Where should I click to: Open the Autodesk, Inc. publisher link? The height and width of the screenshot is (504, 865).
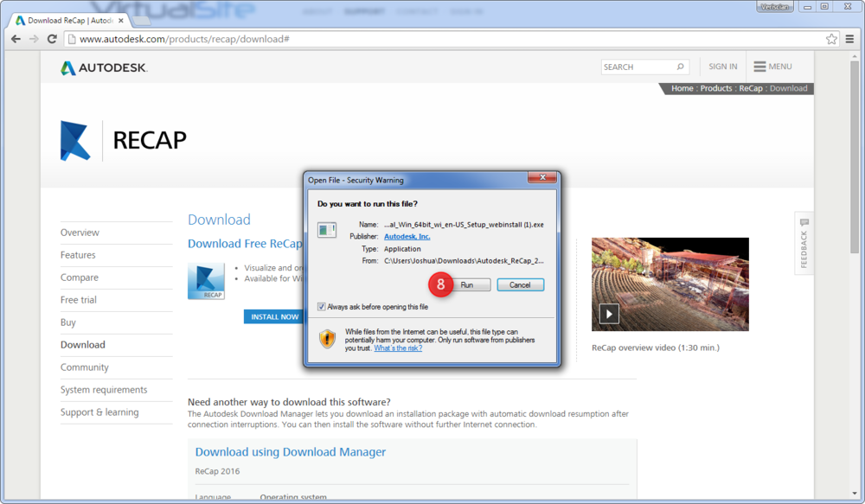pos(407,237)
